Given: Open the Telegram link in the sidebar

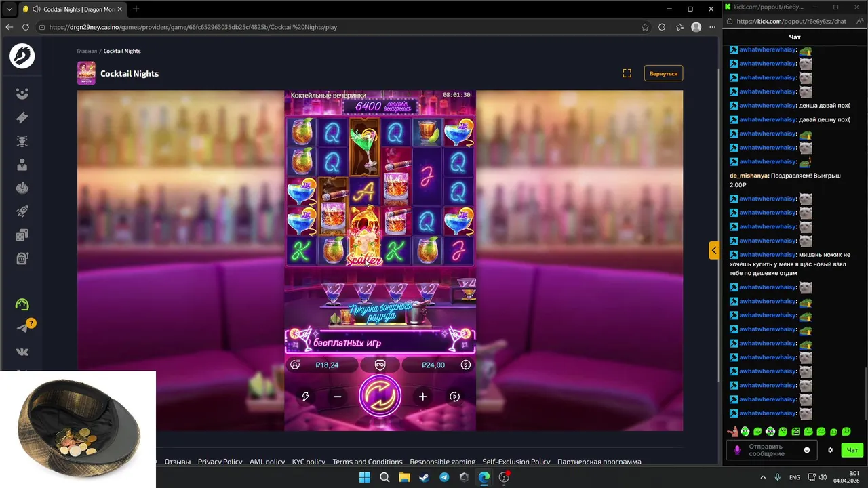Looking at the screenshot, I should pyautogui.click(x=22, y=328).
